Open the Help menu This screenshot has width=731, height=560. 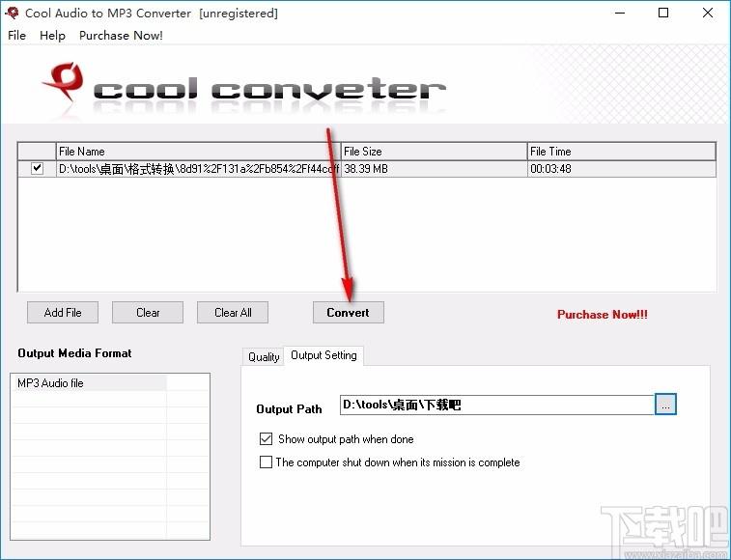pyautogui.click(x=52, y=36)
